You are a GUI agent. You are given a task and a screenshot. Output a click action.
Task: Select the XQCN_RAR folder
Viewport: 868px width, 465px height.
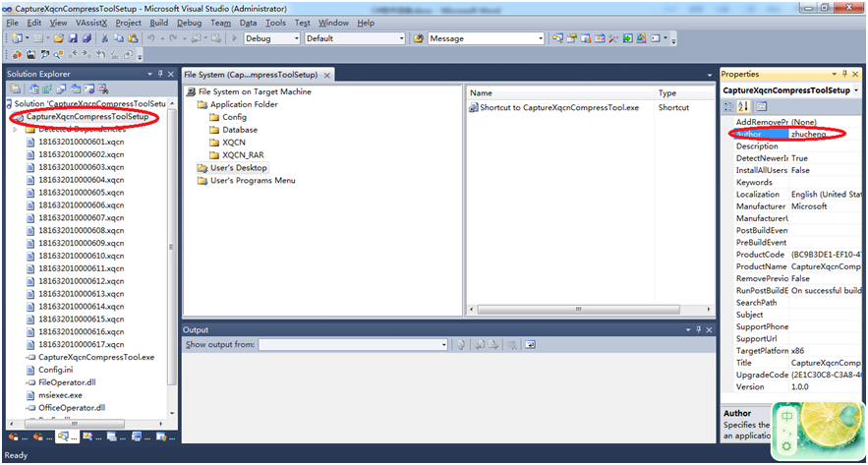(x=243, y=155)
